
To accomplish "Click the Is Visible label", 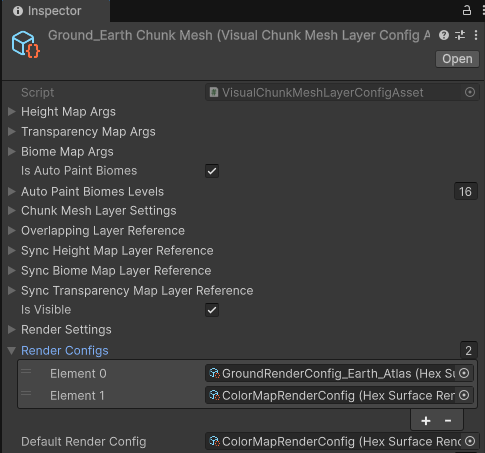I will pyautogui.click(x=46, y=310).
